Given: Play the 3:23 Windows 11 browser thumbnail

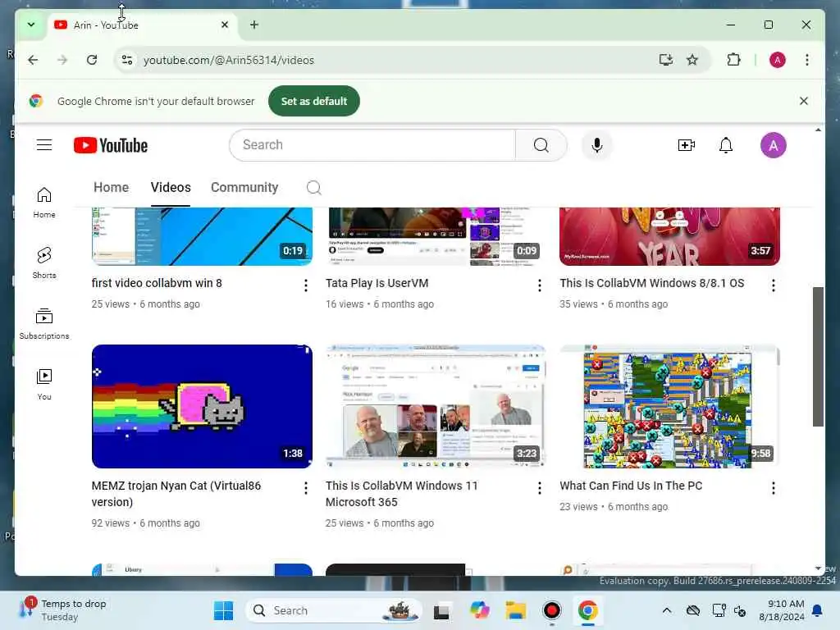Looking at the screenshot, I should [436, 406].
